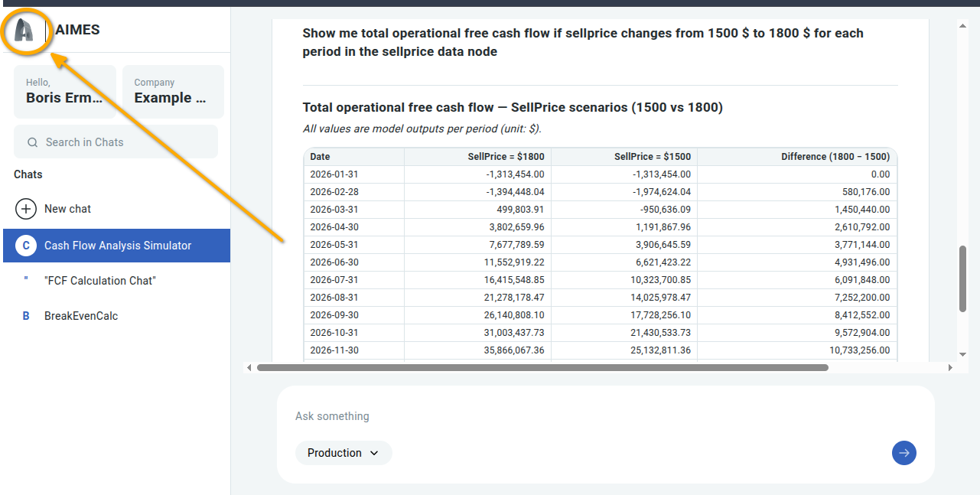Click the AIMES logo icon

(26, 31)
